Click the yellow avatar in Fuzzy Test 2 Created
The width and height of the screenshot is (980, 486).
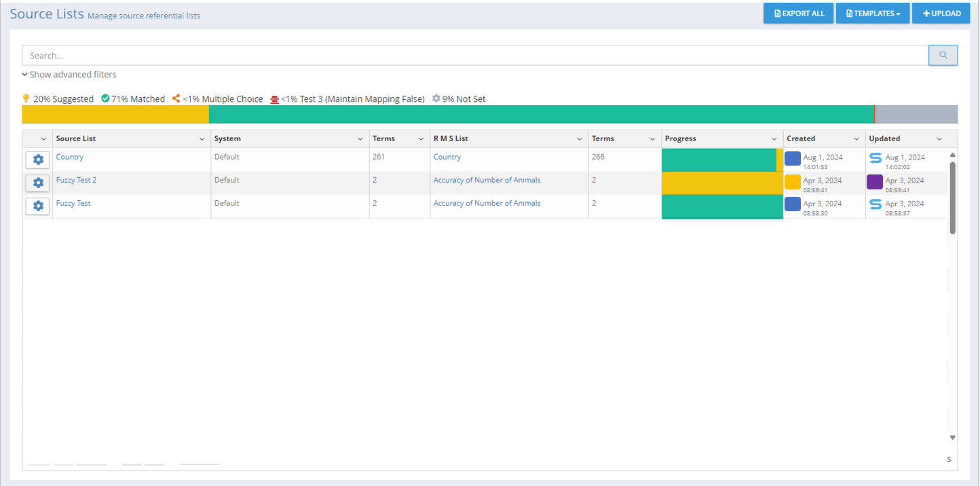tap(792, 182)
